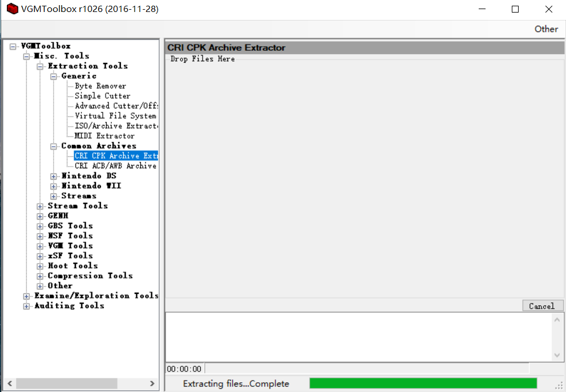The image size is (566, 392).
Task: Click the Cancel button
Action: point(543,306)
